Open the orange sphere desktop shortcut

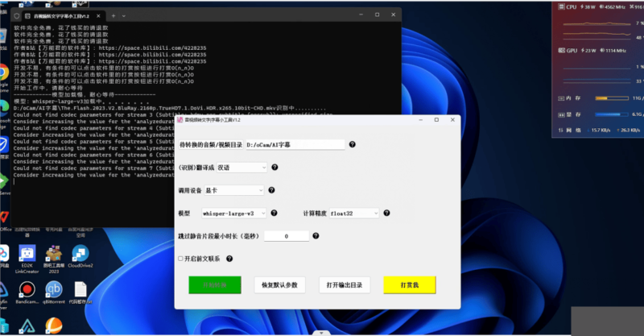(x=54, y=326)
